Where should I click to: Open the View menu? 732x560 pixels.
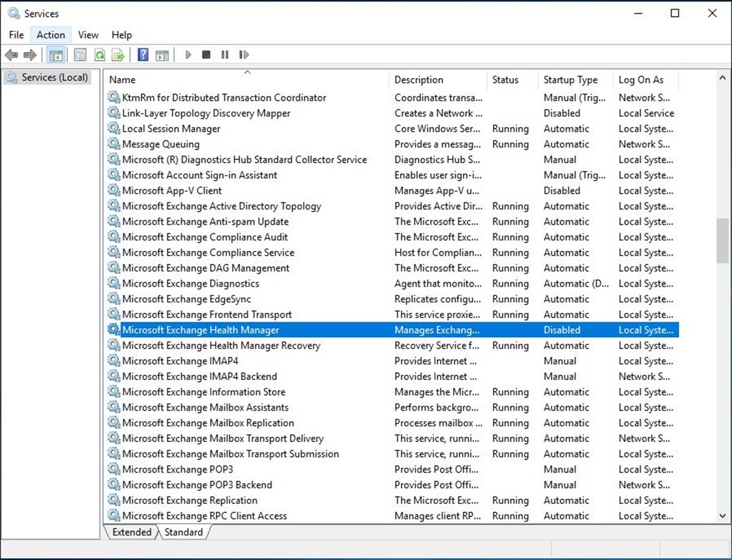tap(88, 35)
